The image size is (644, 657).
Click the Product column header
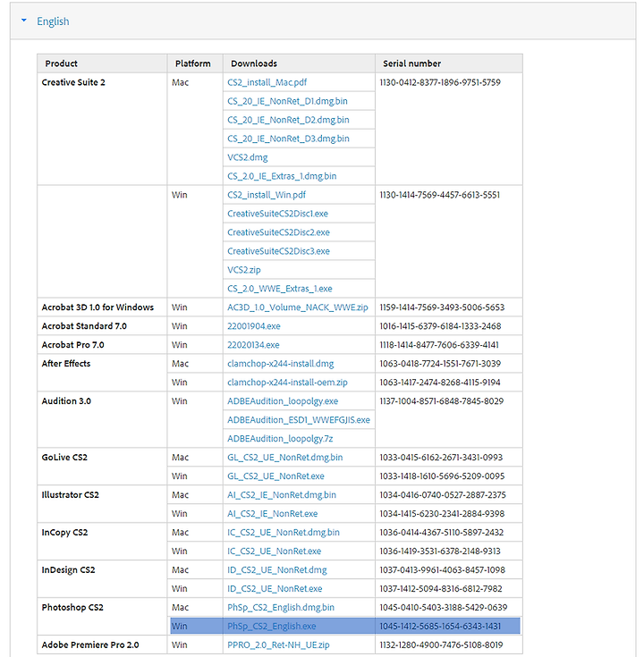61,63
